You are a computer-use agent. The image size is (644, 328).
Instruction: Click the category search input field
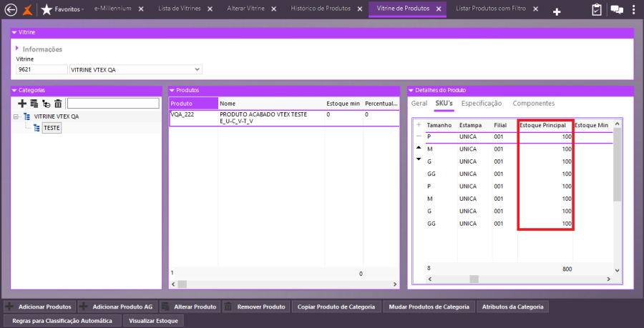(x=113, y=104)
